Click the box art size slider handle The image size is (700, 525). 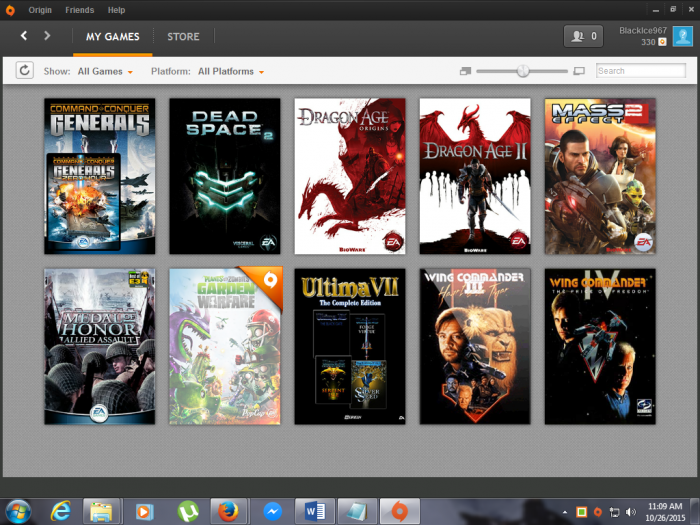coord(522,71)
